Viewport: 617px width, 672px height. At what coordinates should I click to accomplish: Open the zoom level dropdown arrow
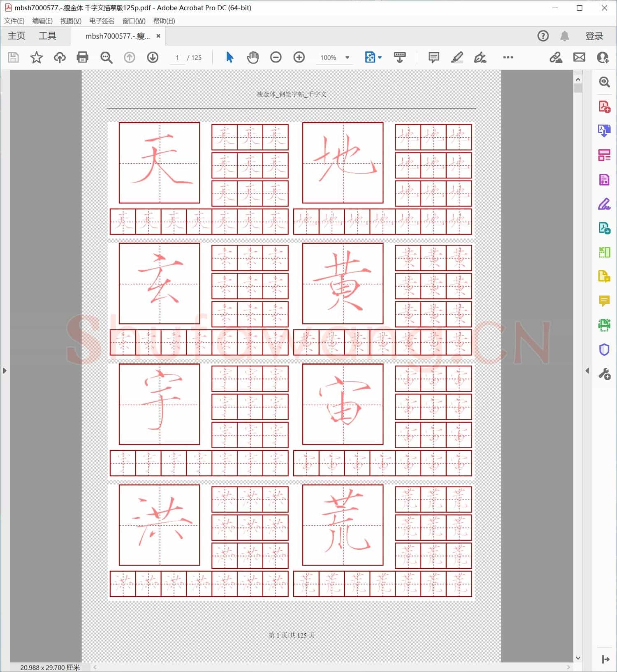click(x=348, y=58)
